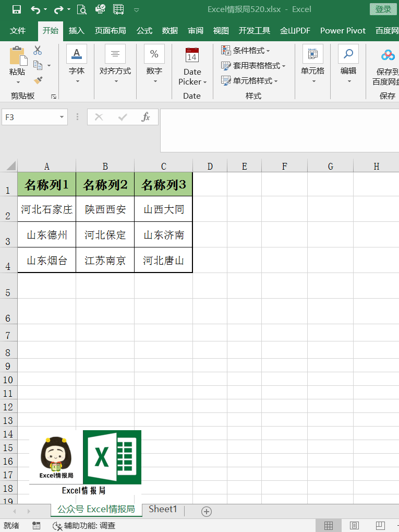Open the 对齐方式 alignment group
Viewport: 399px width, 532px height.
click(115, 64)
